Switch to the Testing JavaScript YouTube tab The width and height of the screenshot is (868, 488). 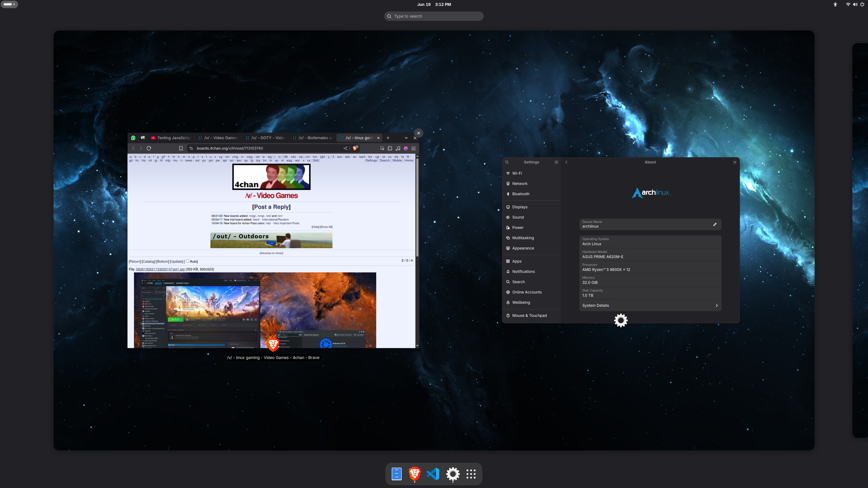[x=171, y=138]
